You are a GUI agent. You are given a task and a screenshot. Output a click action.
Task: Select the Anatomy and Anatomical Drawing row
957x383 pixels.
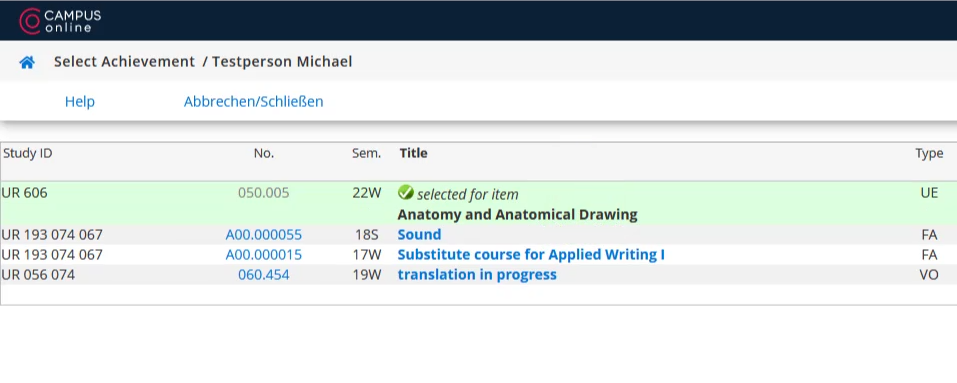tap(478, 204)
